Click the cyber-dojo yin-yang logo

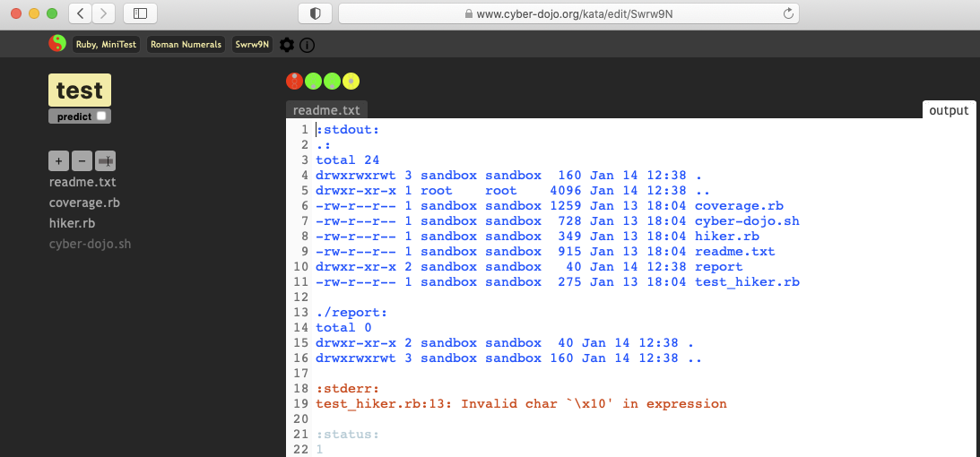point(57,43)
